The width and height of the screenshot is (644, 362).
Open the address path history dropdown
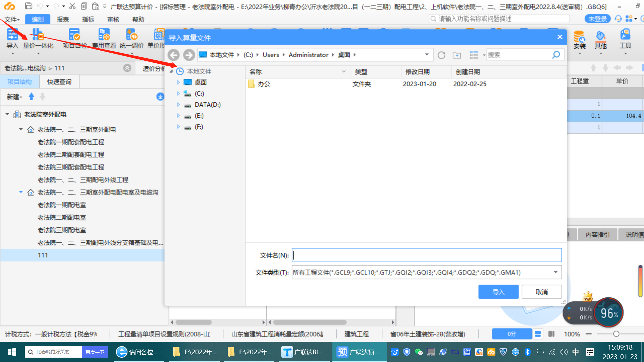tap(427, 55)
